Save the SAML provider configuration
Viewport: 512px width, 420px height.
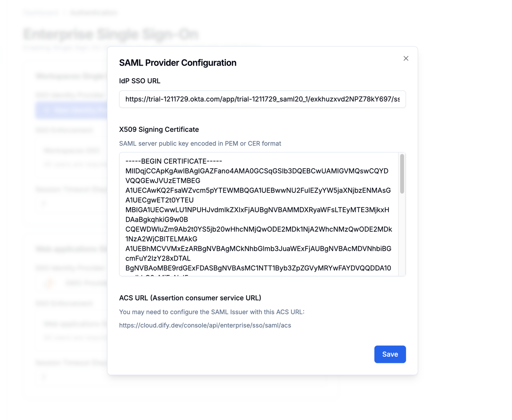390,354
